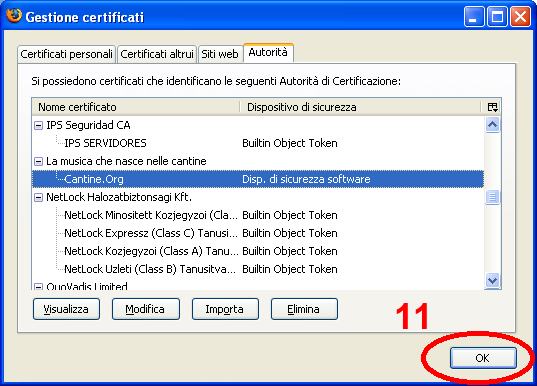Select the Autorità tab
This screenshot has height=386, width=537.
pos(268,53)
